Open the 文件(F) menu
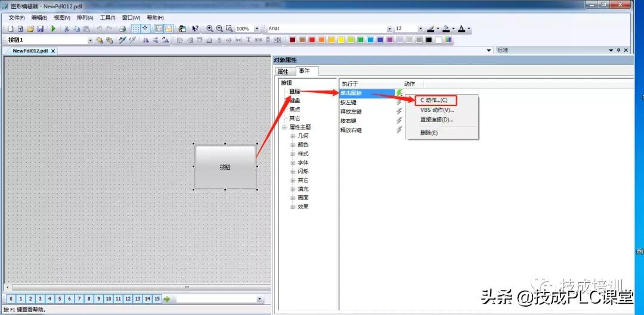644x315 pixels. click(x=17, y=18)
